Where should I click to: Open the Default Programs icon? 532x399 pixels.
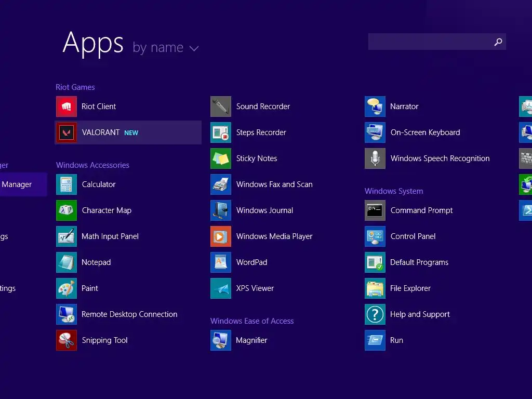[x=375, y=262]
